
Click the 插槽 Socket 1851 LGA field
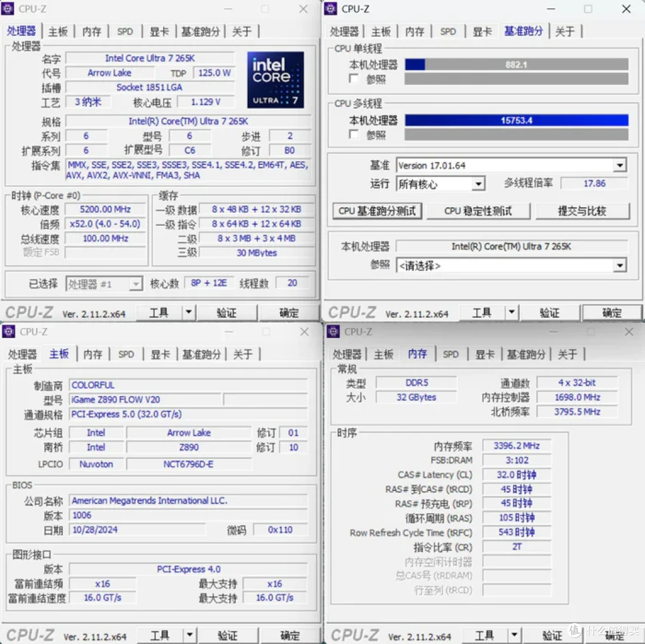(150, 87)
